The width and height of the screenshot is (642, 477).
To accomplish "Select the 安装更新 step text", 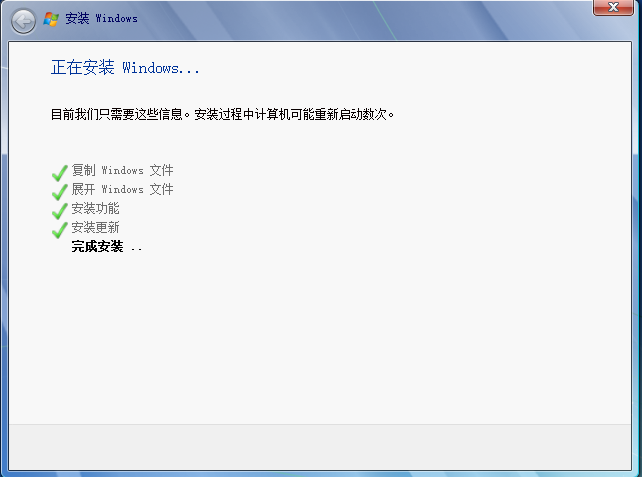I will (x=95, y=227).
